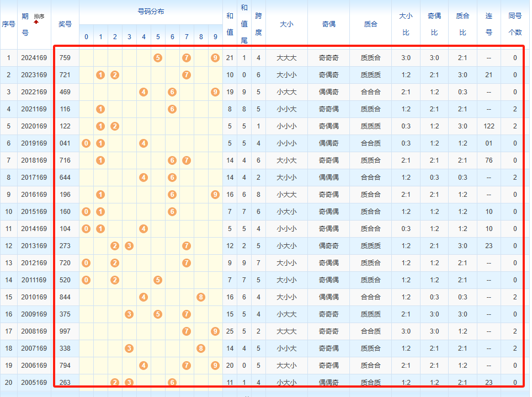This screenshot has height=397, width=532.
Task: Click the 号码分布 column header
Action: click(151, 12)
